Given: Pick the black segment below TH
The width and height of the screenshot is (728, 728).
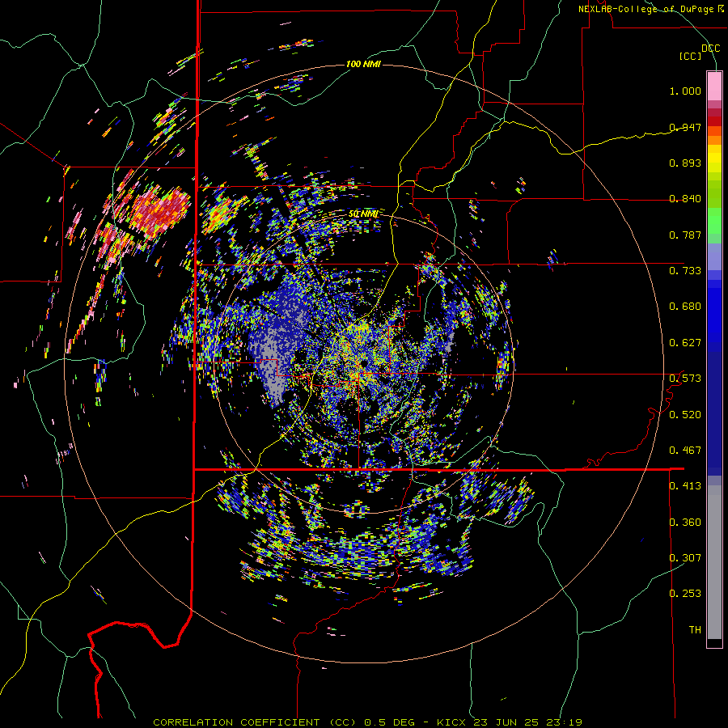Looking at the screenshot, I should [x=714, y=642].
